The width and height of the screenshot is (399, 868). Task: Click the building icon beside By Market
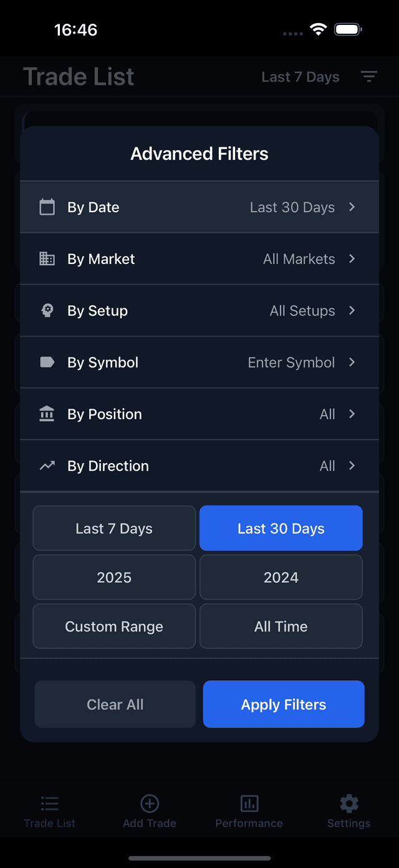(47, 259)
